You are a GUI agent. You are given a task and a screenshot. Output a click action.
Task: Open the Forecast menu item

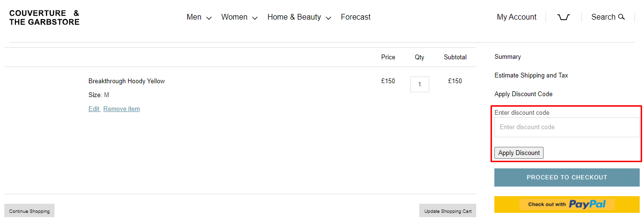(356, 17)
